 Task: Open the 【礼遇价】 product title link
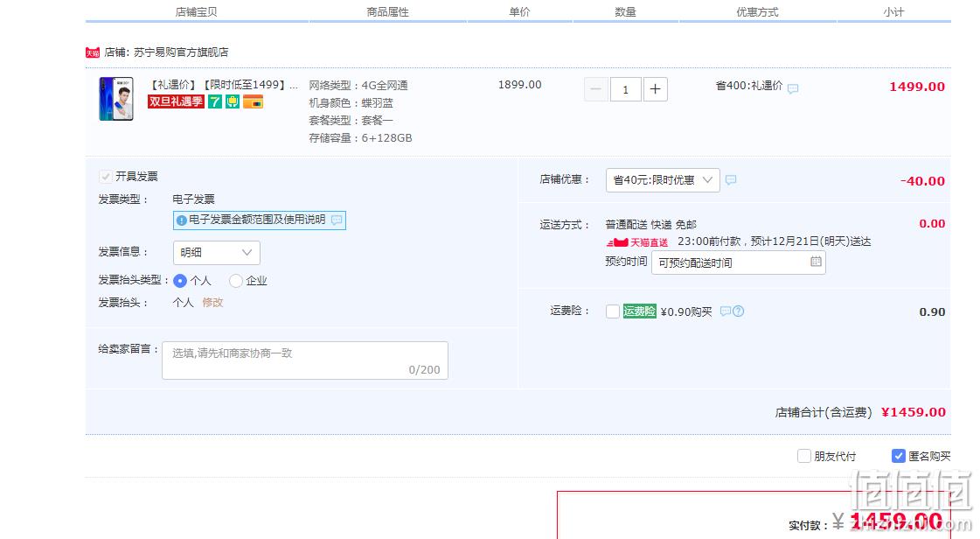(x=223, y=85)
